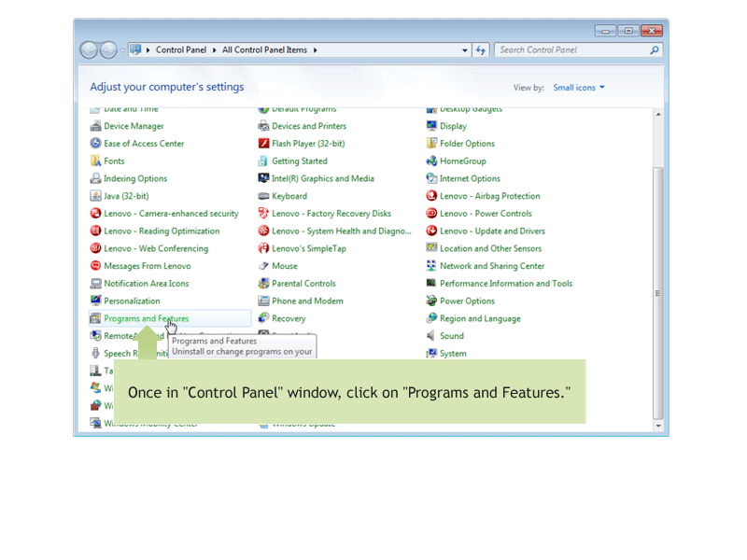747x560 pixels.
Task: Go forward using the Forward button
Action: 108,50
